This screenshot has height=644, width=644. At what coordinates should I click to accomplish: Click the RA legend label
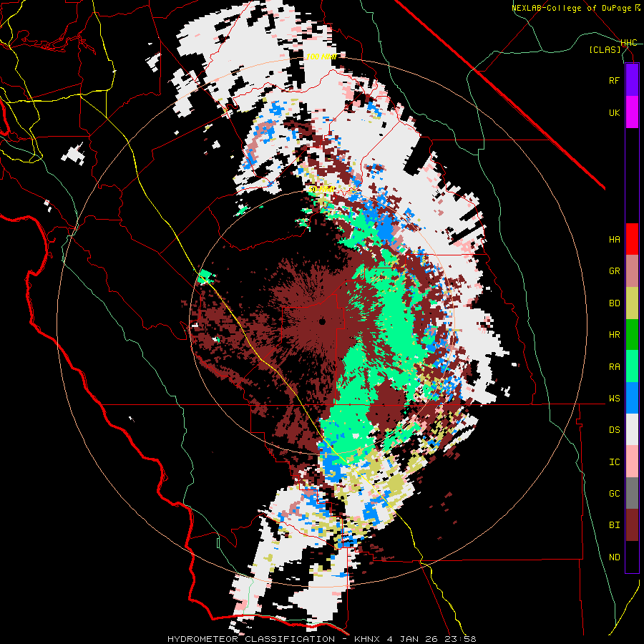[x=614, y=366]
